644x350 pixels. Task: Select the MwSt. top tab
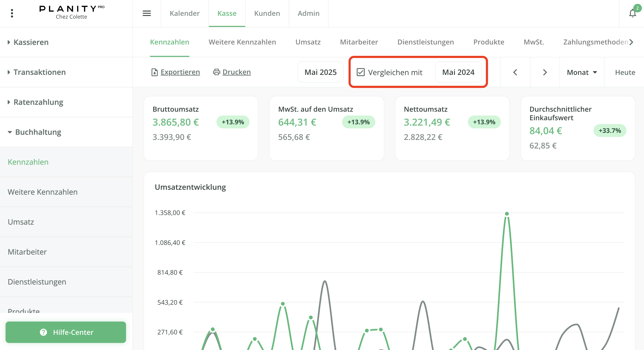(534, 42)
